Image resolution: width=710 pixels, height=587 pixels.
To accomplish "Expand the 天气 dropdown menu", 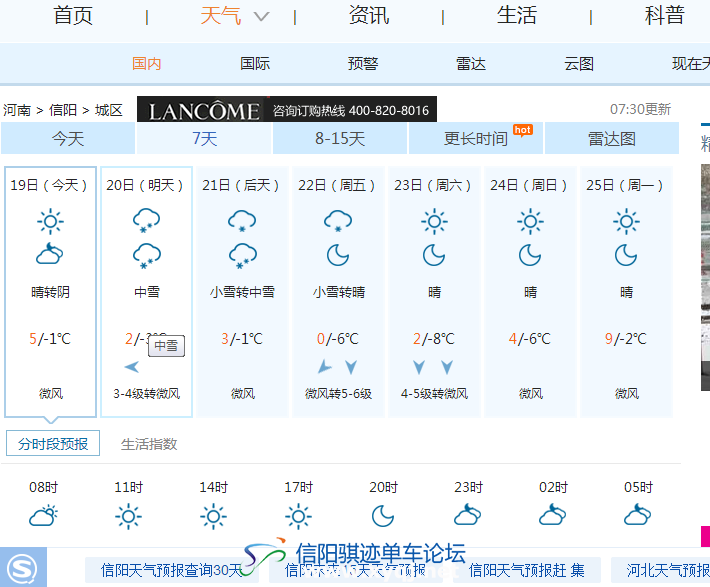I will pyautogui.click(x=261, y=17).
